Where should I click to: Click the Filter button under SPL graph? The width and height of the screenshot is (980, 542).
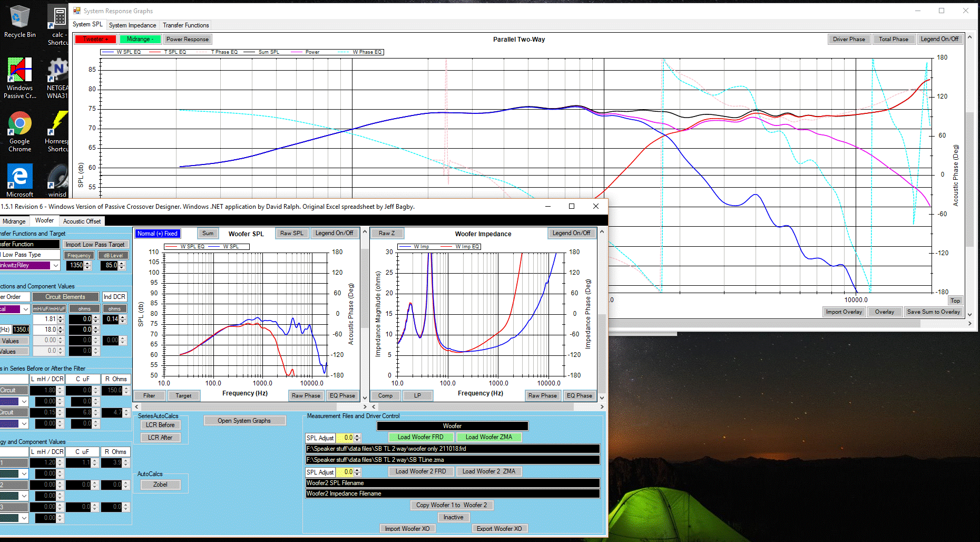[x=149, y=395]
